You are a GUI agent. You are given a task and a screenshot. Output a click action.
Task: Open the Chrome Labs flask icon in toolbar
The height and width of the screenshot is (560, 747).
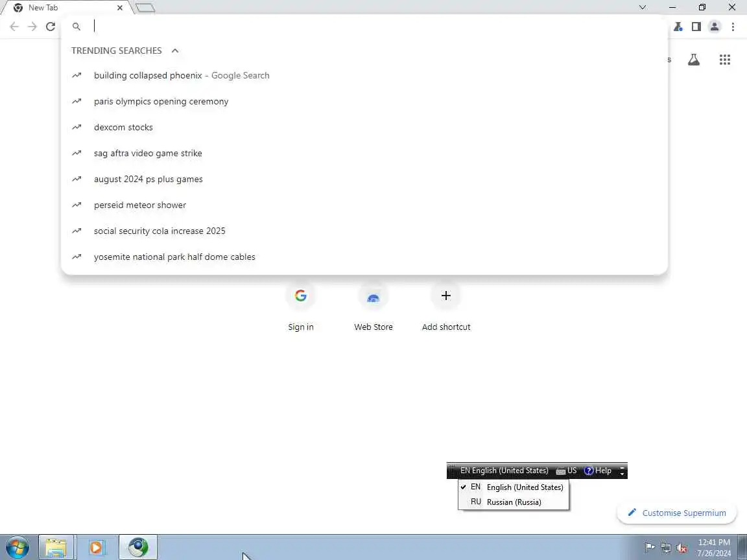pyautogui.click(x=678, y=27)
